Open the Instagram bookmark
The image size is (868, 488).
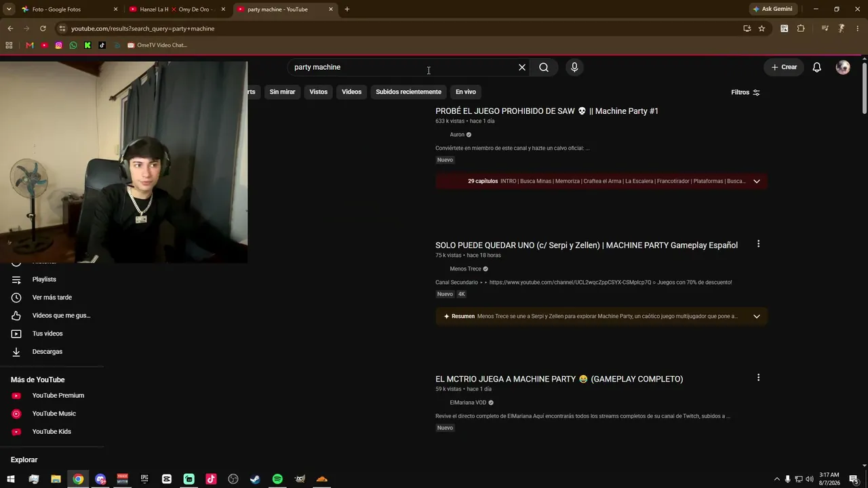[x=59, y=45]
